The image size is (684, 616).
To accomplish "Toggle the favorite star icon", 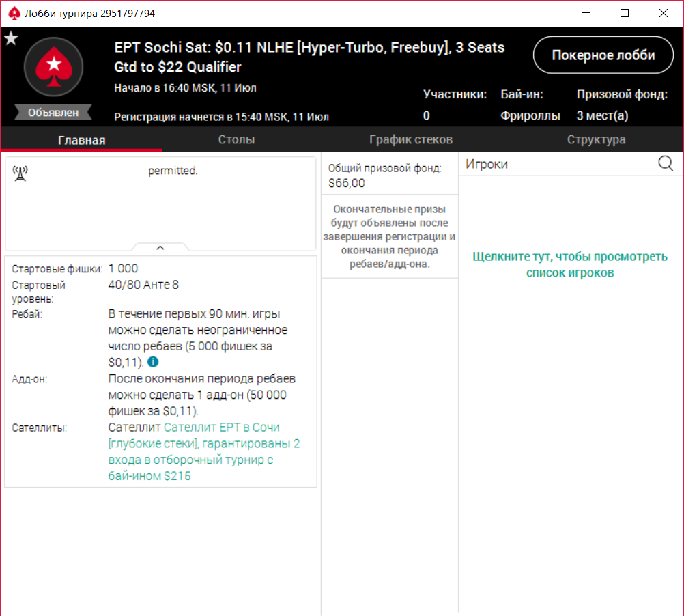I will (x=11, y=39).
